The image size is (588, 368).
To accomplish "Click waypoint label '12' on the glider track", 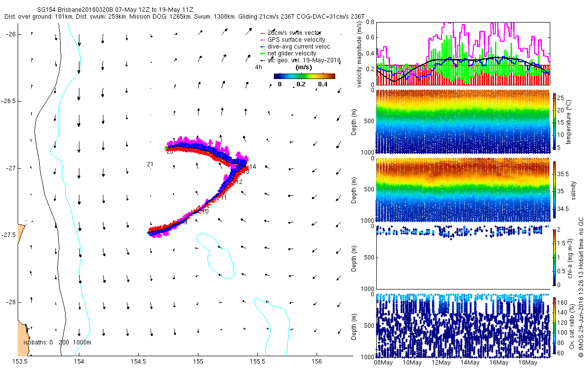I will pyautogui.click(x=239, y=182).
